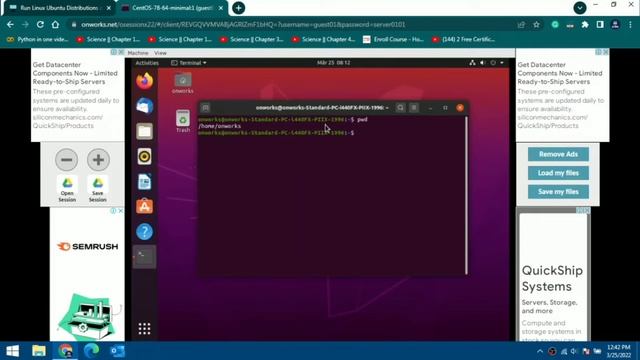Click the Save my files button
640x360 pixels.
point(558,192)
